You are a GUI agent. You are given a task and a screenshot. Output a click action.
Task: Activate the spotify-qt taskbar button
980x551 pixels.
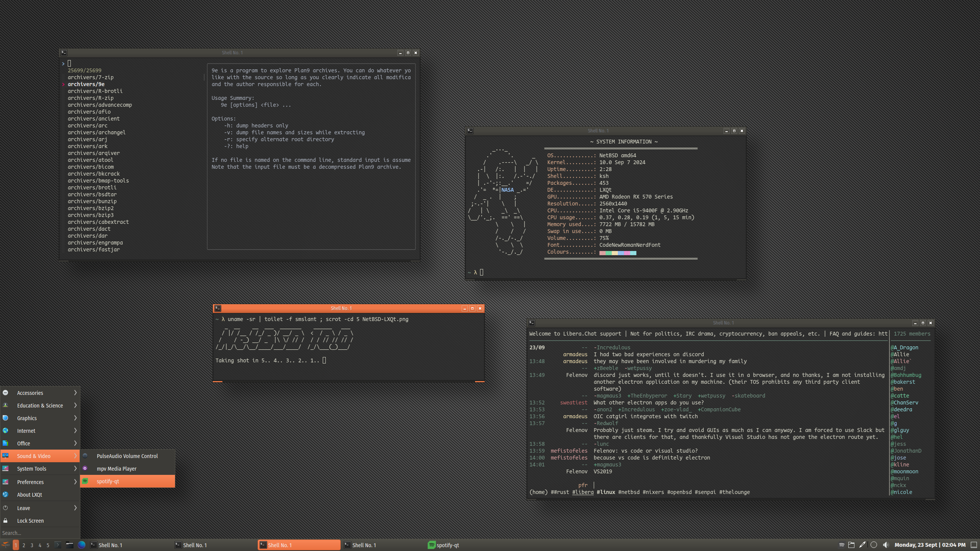click(444, 545)
